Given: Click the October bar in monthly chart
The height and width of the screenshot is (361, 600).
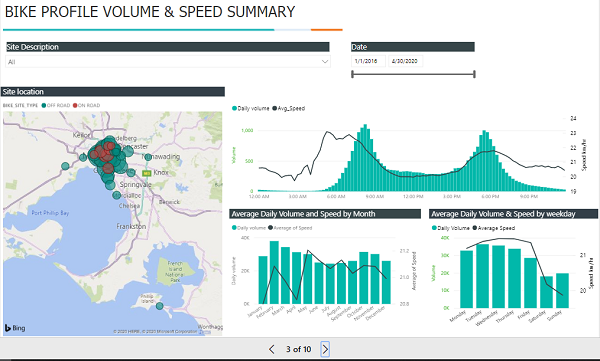Looking at the screenshot, I should coord(364,278).
